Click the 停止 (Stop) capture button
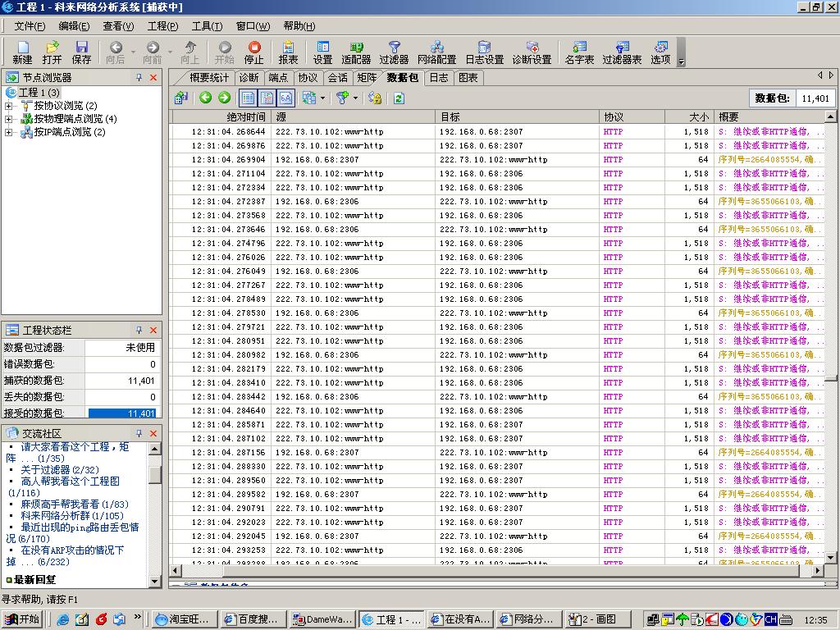This screenshot has height=630, width=840. tap(254, 52)
